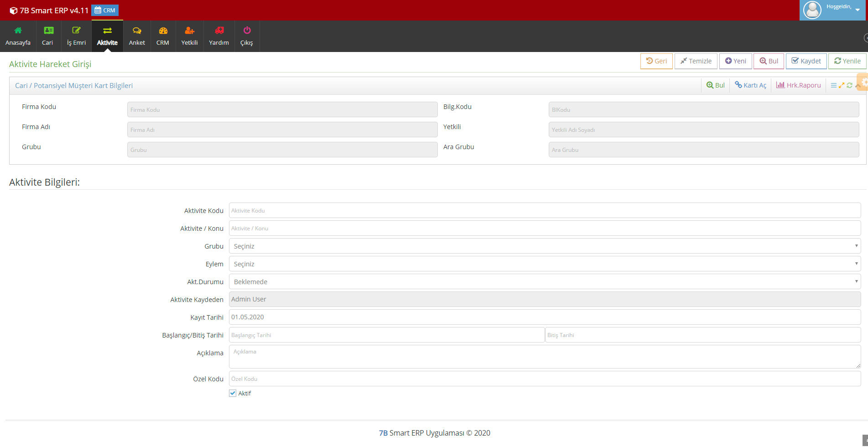The height and width of the screenshot is (447, 868).
Task: Click the panel green refresh icon
Action: pyautogui.click(x=849, y=85)
